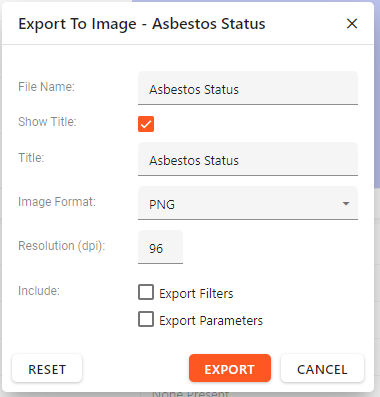Enable the Export Filters checkbox

pos(146,292)
